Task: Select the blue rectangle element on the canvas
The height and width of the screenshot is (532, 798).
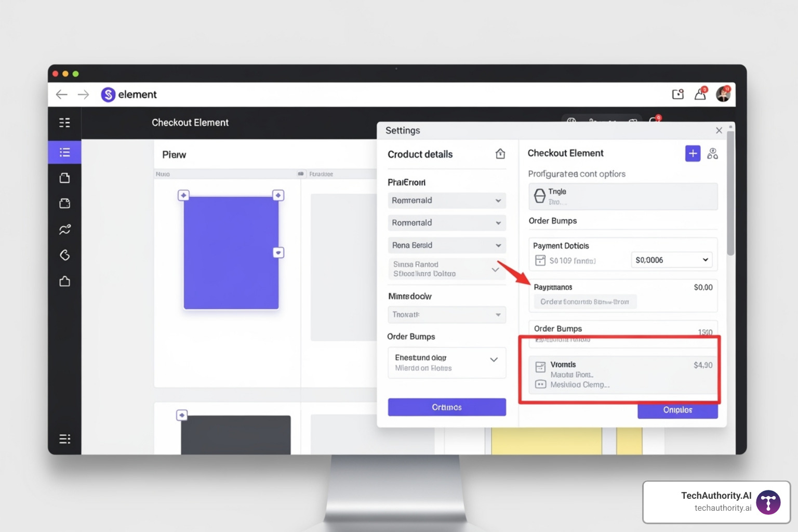Action: click(x=231, y=252)
